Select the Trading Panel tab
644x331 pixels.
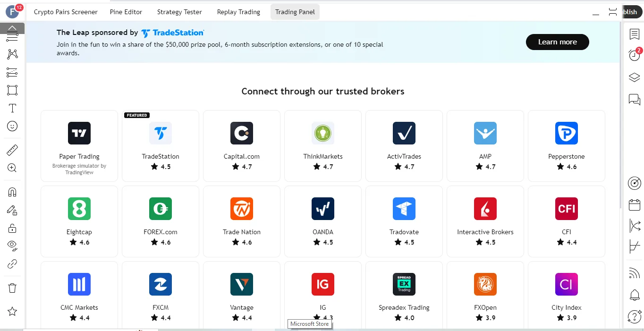tap(295, 12)
